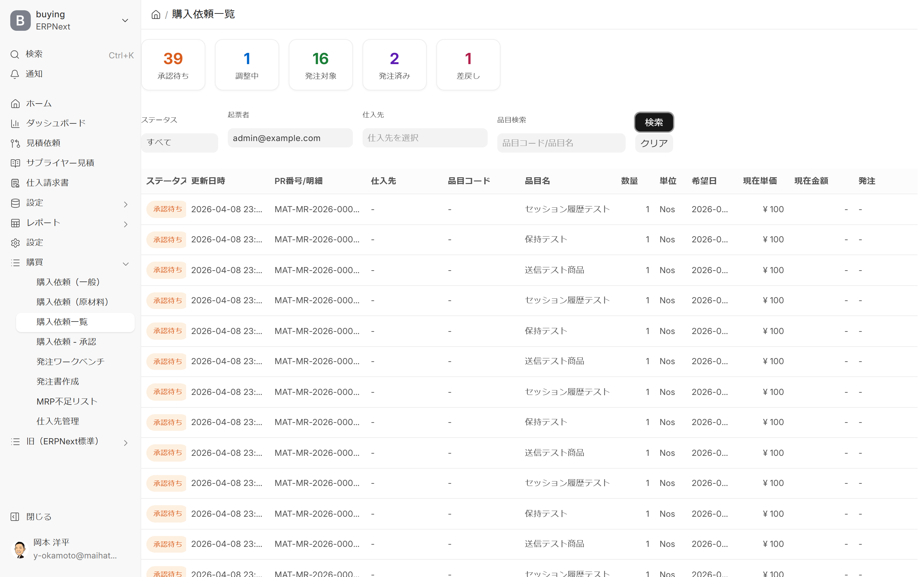Go to 発注ワークベンチ menu item

click(71, 361)
